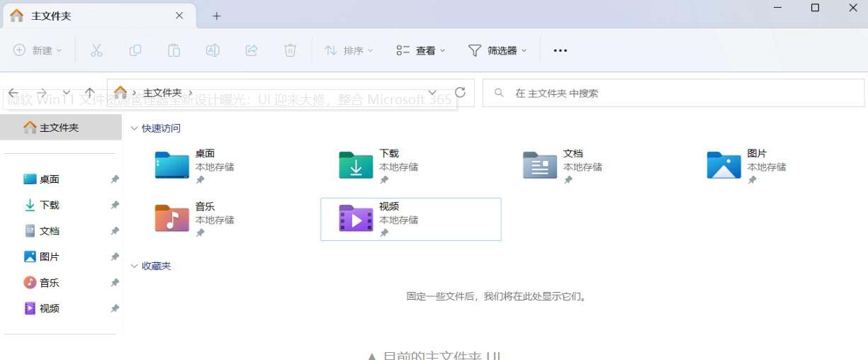The height and width of the screenshot is (360, 868).
Task: Click 主文件夹 in the address bar path
Action: click(x=162, y=93)
